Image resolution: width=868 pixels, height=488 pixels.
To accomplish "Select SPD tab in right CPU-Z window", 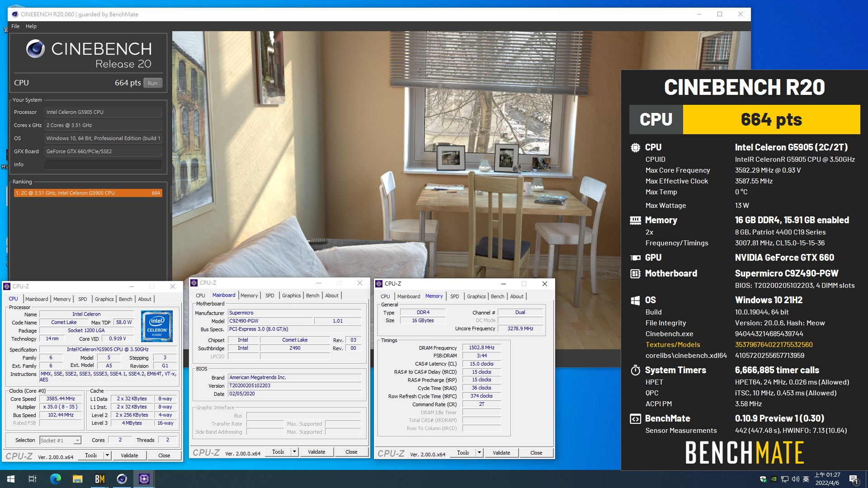I will (x=455, y=296).
